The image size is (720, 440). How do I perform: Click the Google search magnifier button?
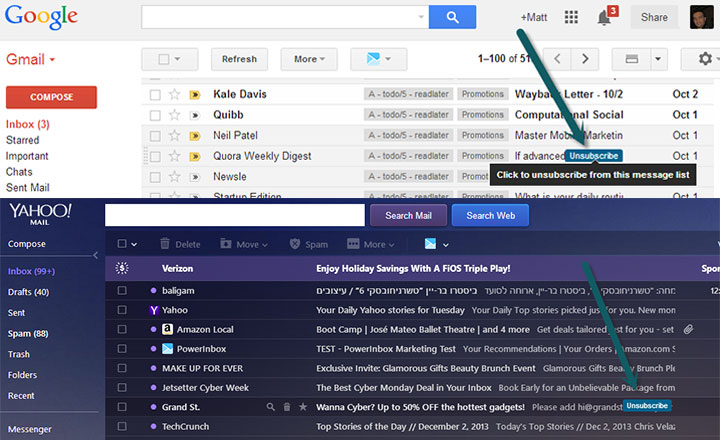(x=452, y=17)
